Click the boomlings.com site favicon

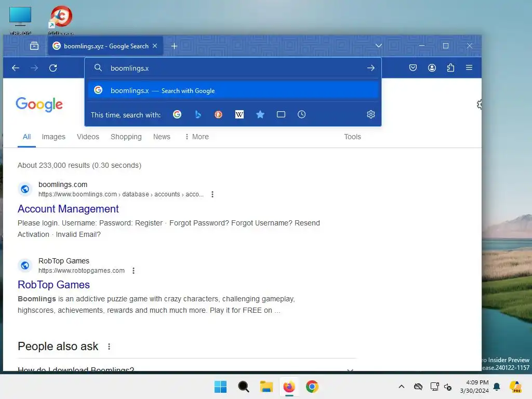25,189
